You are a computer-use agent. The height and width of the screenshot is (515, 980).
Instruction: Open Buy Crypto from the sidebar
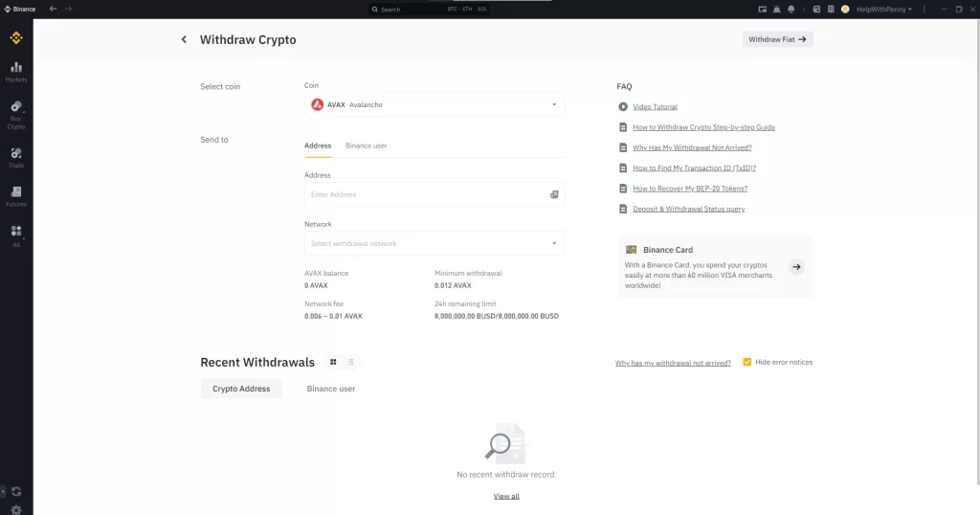coord(16,115)
